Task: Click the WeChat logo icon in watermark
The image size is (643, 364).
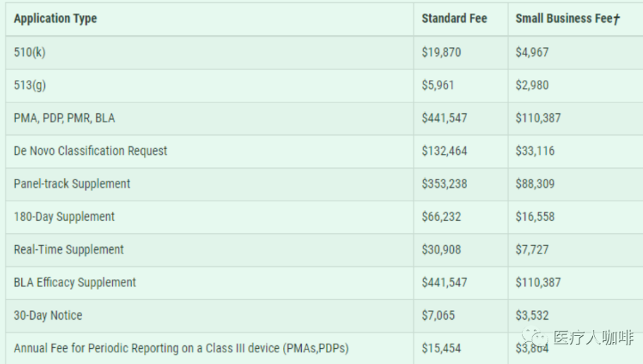Action: click(535, 338)
